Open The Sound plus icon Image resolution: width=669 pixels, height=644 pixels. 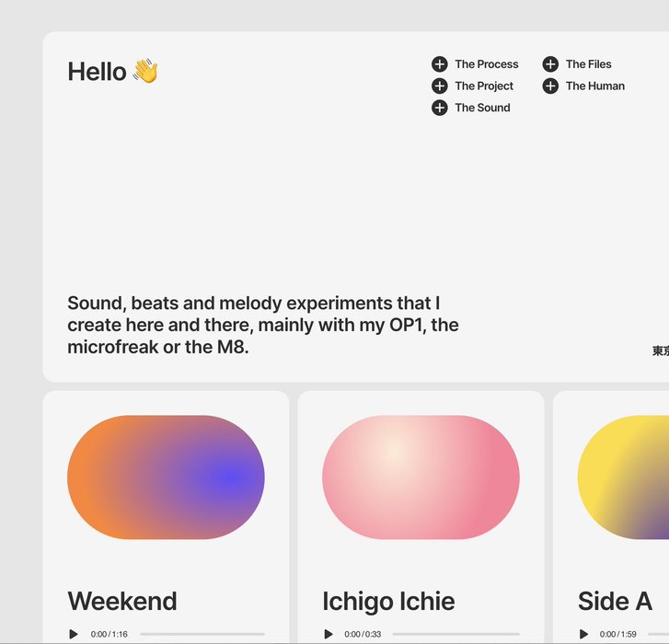(440, 108)
